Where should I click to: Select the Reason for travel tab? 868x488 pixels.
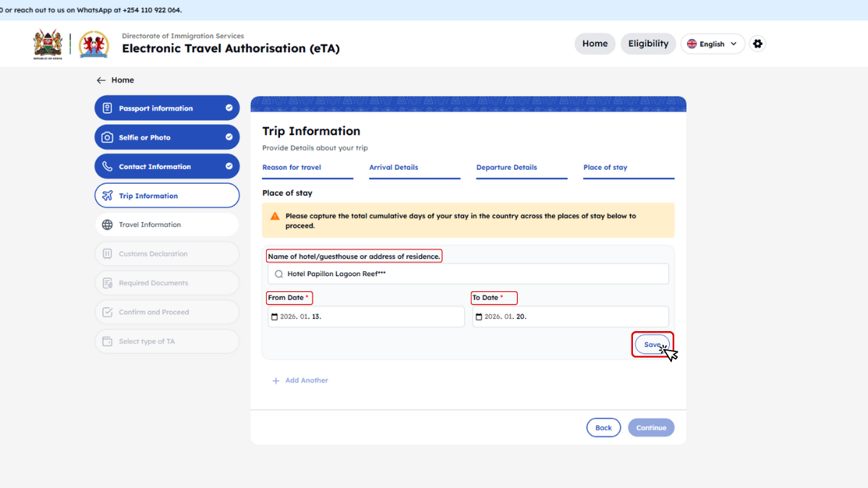tap(292, 167)
